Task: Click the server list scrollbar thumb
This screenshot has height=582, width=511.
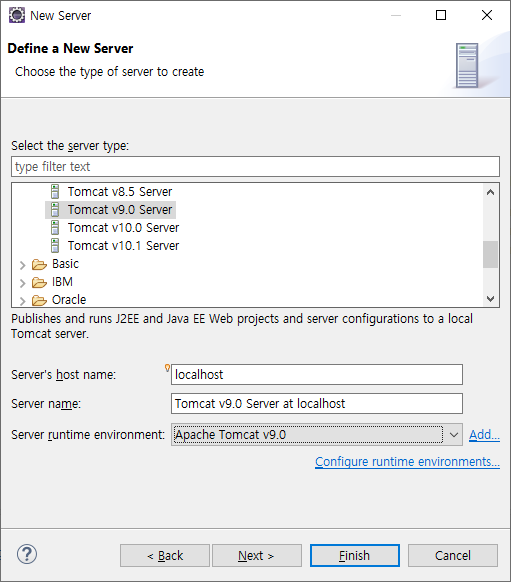Action: (491, 255)
